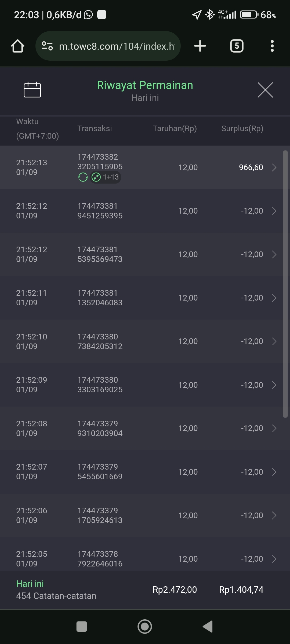Expand the 21:52:11 transaction row chevron
This screenshot has height=644, width=290.
[x=274, y=298]
